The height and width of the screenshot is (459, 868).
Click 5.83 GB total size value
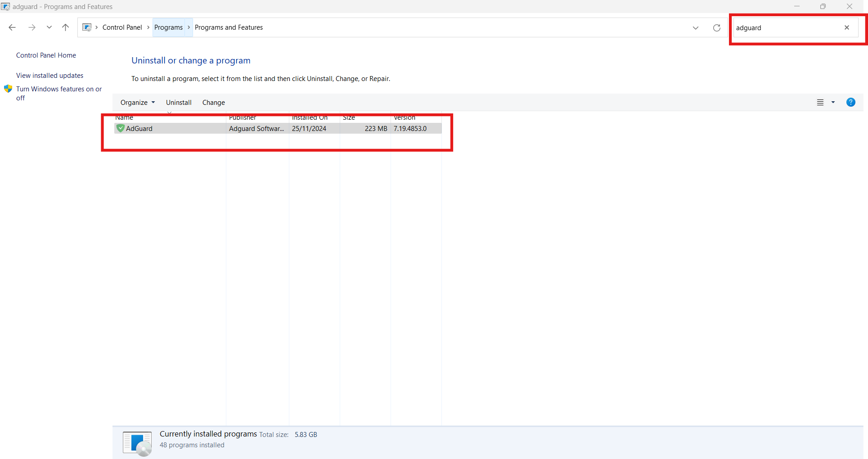click(306, 435)
